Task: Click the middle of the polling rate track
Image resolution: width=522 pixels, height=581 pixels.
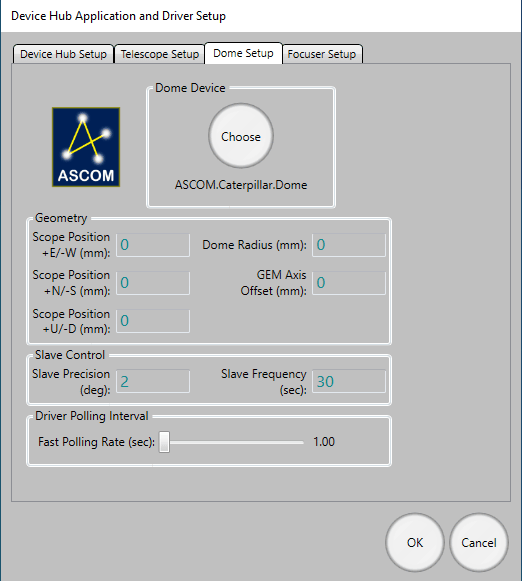Action: 232,442
